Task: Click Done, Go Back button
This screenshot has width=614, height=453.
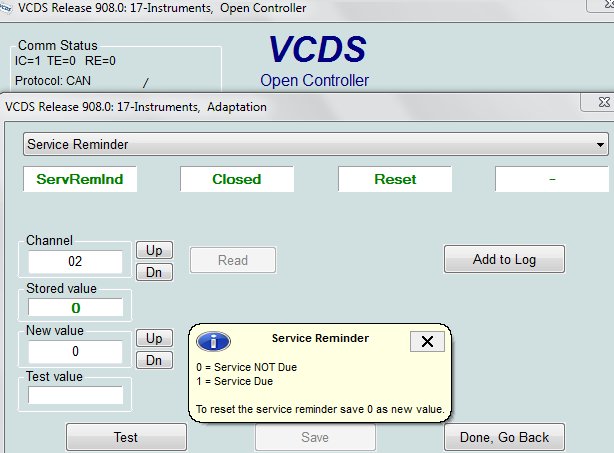Action: (x=504, y=437)
